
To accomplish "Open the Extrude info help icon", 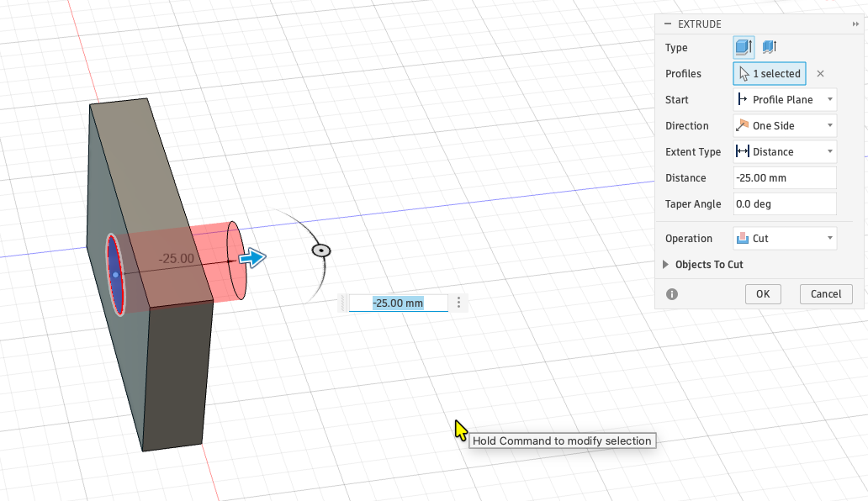I will click(x=672, y=294).
